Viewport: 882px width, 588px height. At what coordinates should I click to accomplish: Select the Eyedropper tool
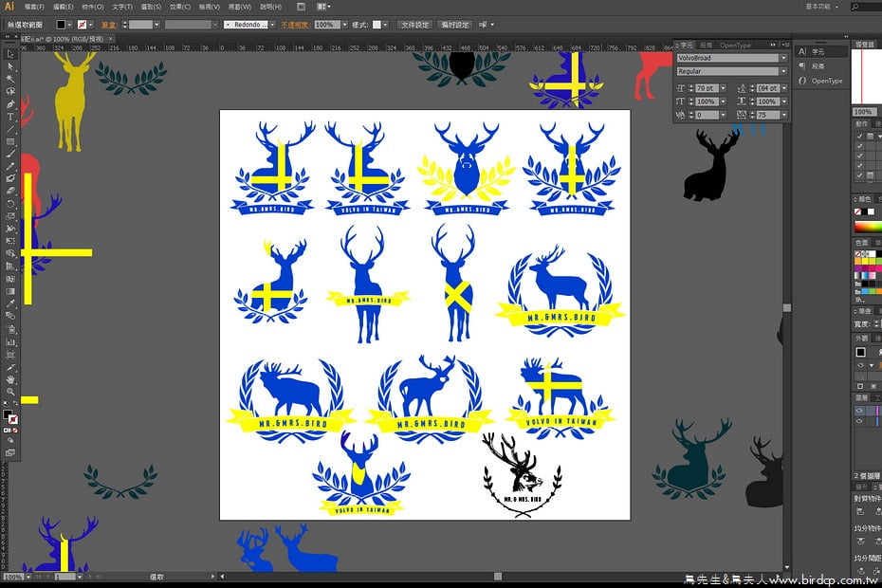pyautogui.click(x=10, y=303)
